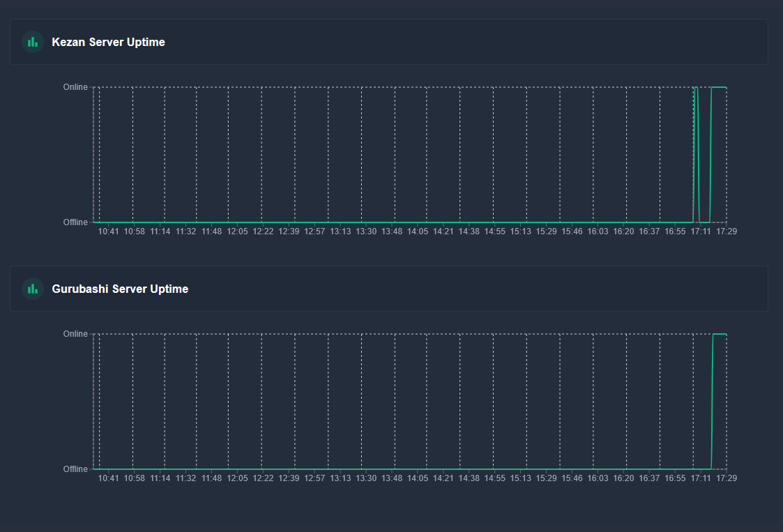The image size is (783, 532).
Task: Click the 11:14 time label on Gurubashi chart
Action: coord(160,478)
